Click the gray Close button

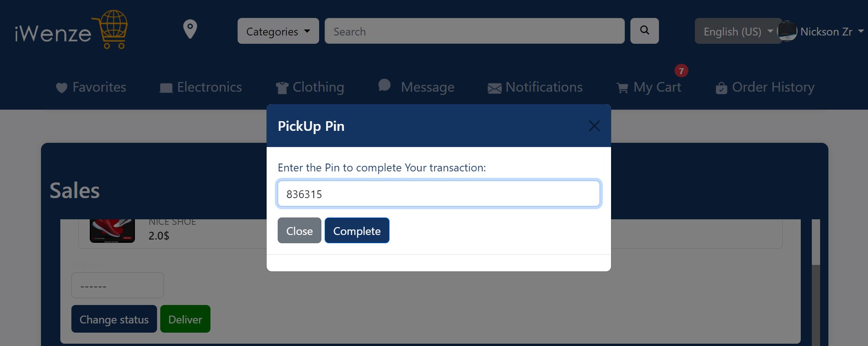pos(299,230)
